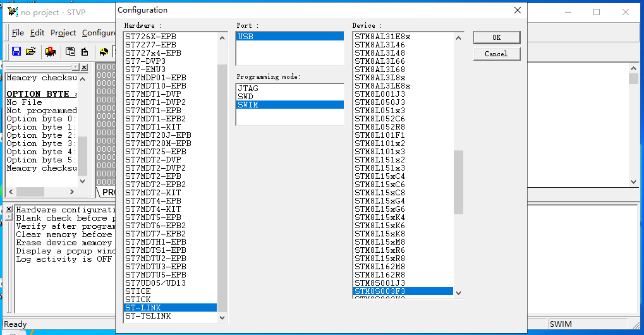Select STM8L050J3 device
Viewport: 644px width, 335px height.
coord(403,102)
